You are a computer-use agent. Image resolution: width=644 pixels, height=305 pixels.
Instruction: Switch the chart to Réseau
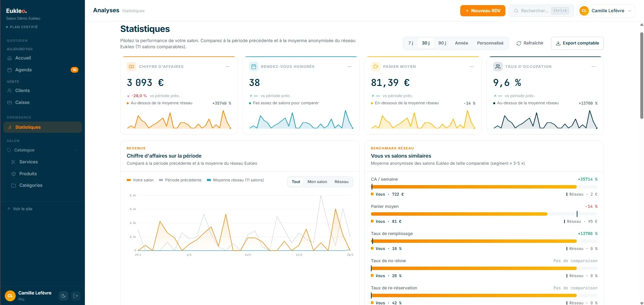point(341,182)
